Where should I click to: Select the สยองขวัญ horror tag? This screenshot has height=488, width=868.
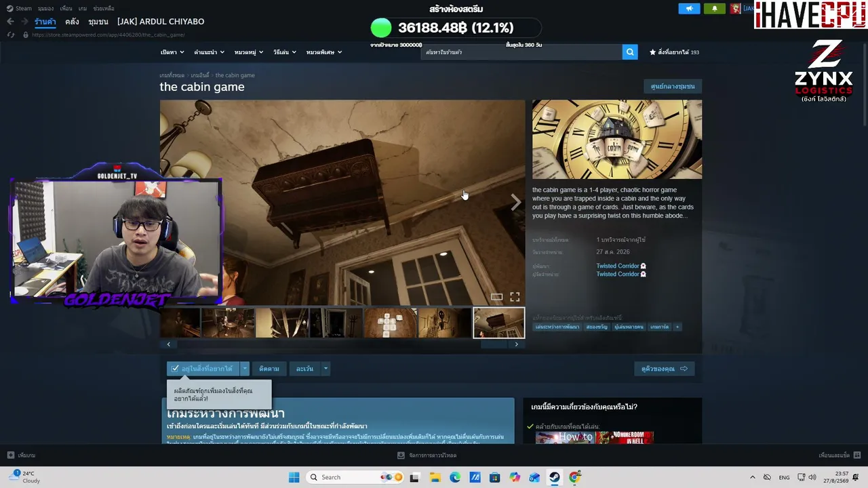597,327
